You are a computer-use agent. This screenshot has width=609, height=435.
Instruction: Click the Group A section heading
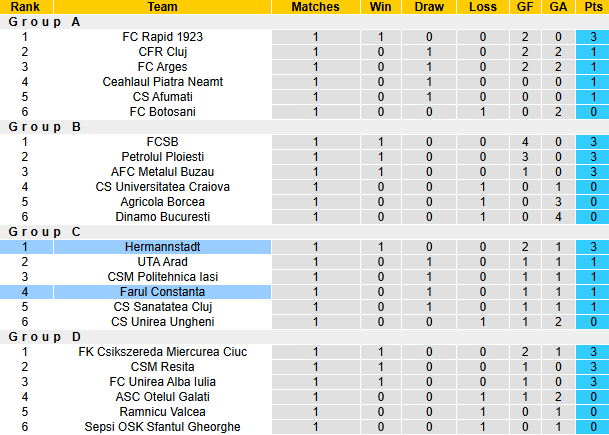[x=45, y=22]
